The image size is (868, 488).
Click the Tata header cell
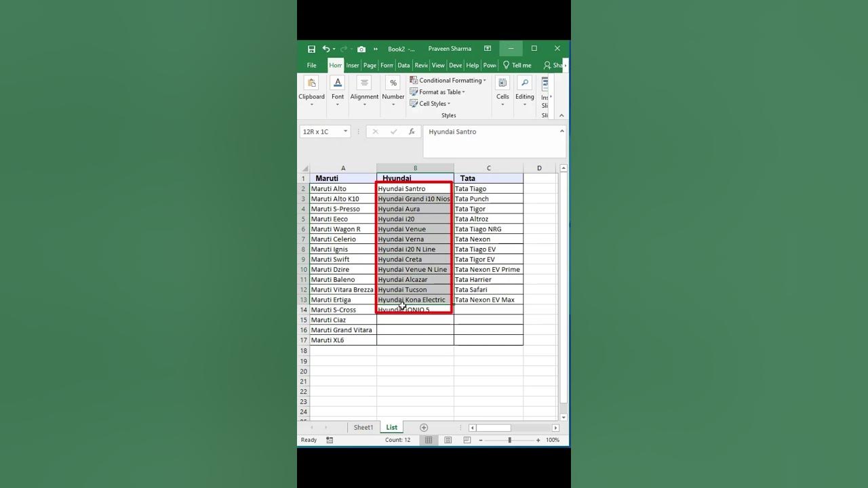pos(488,178)
